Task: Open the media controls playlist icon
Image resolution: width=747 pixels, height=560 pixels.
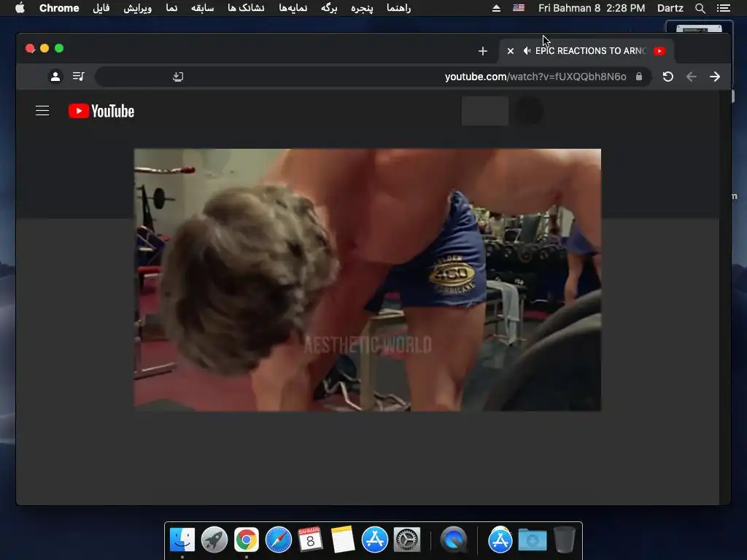Action: 79,76
